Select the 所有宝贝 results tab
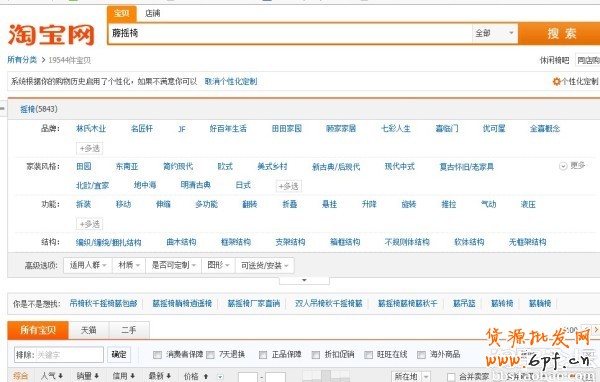The image size is (600, 382). pos(38,330)
